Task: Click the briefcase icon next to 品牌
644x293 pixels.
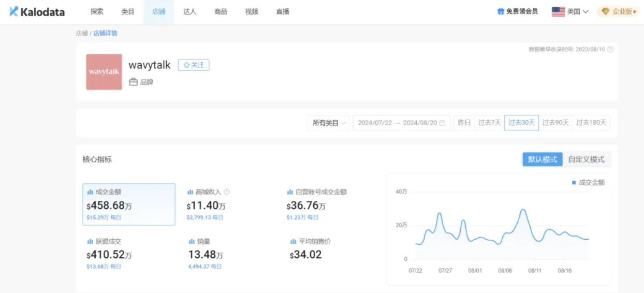Action: (x=133, y=82)
